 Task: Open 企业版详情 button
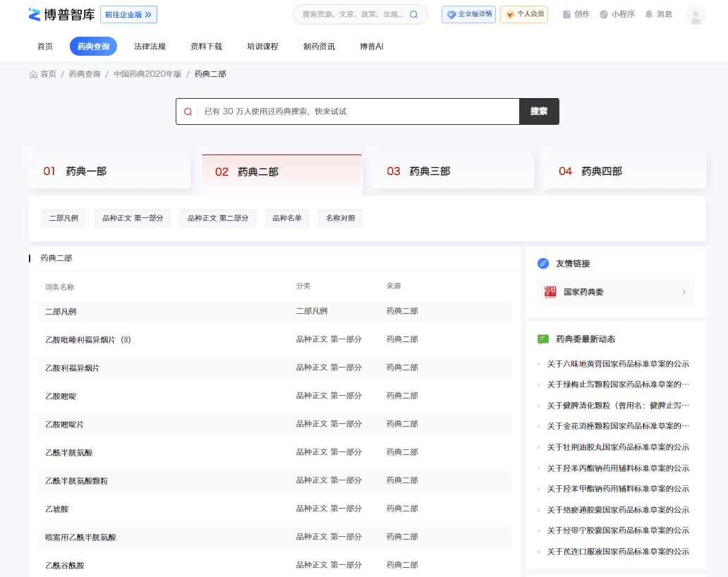click(468, 14)
